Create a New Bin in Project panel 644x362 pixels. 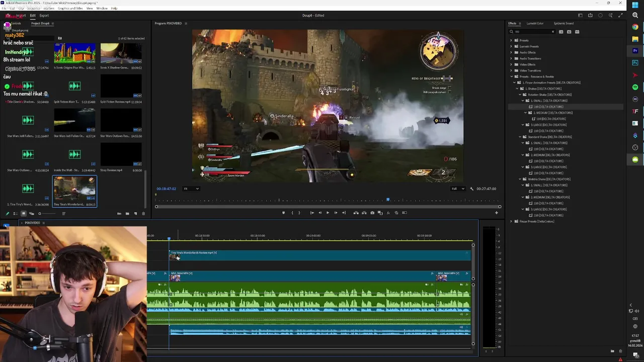click(127, 214)
